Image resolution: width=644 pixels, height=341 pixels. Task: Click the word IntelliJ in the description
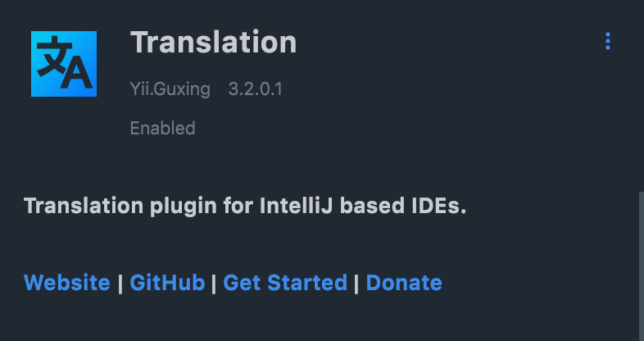(x=296, y=206)
